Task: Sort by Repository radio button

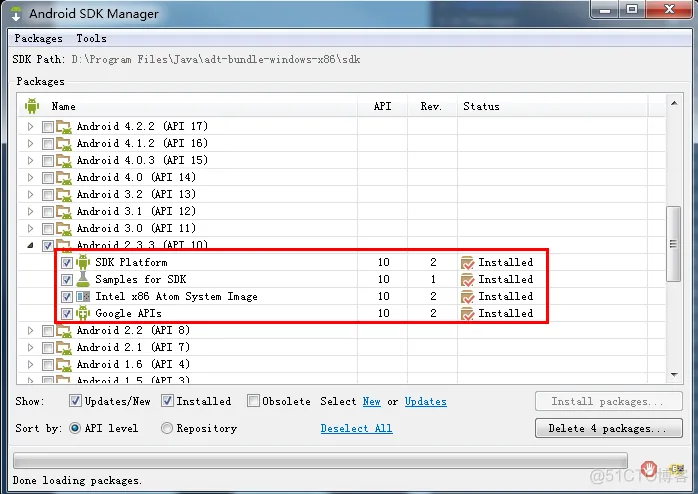Action: 166,428
